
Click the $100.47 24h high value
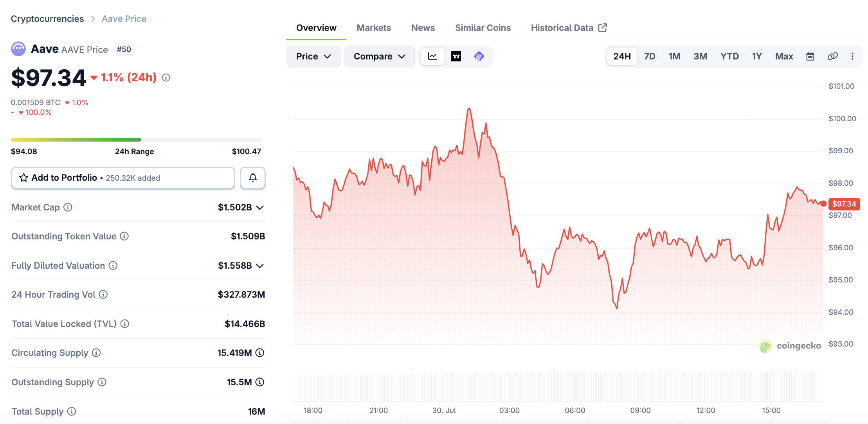(247, 151)
